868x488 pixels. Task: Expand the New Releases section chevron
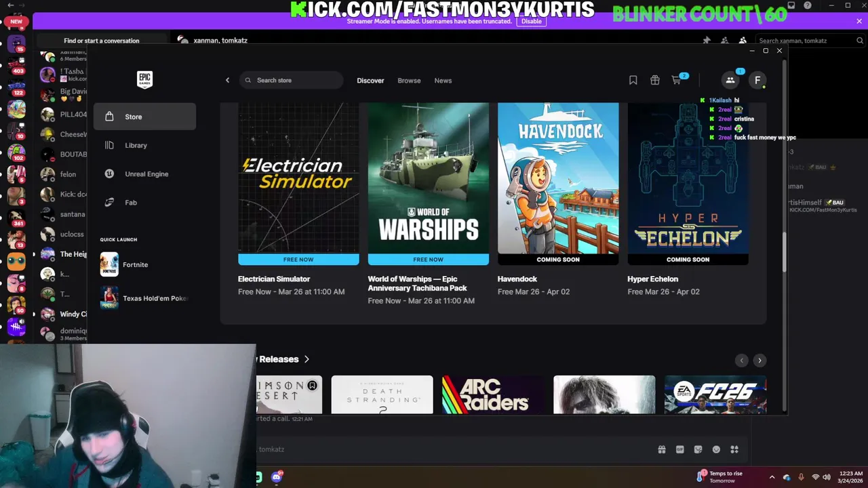coord(307,359)
